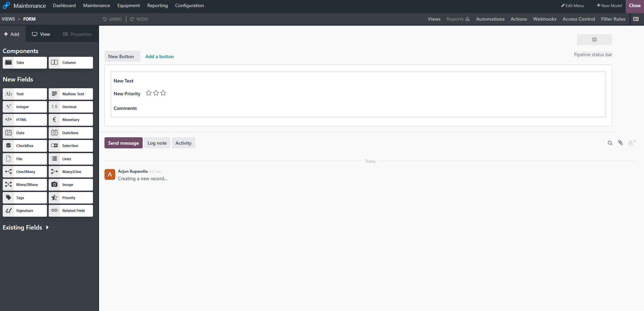Open the followers list toggle

coord(631,143)
